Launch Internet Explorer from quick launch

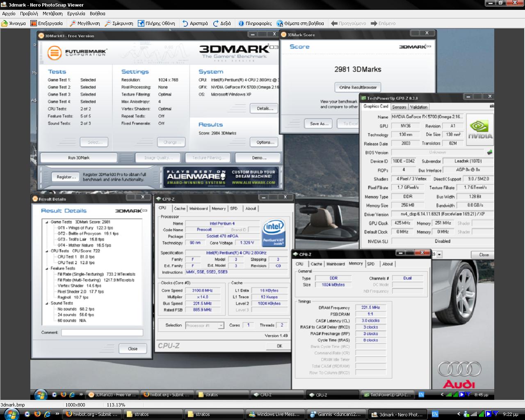[x=47, y=414]
